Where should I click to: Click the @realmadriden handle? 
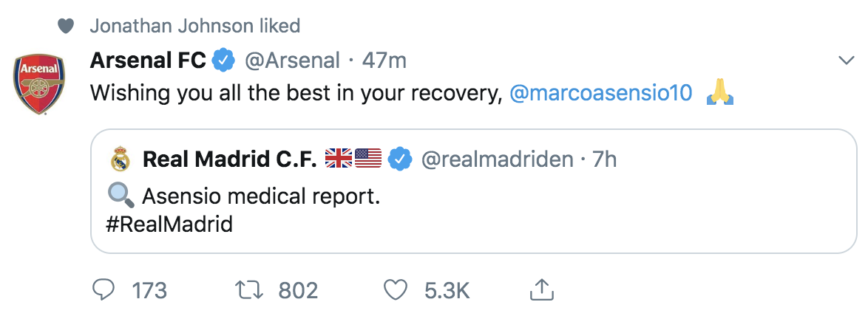click(497, 159)
